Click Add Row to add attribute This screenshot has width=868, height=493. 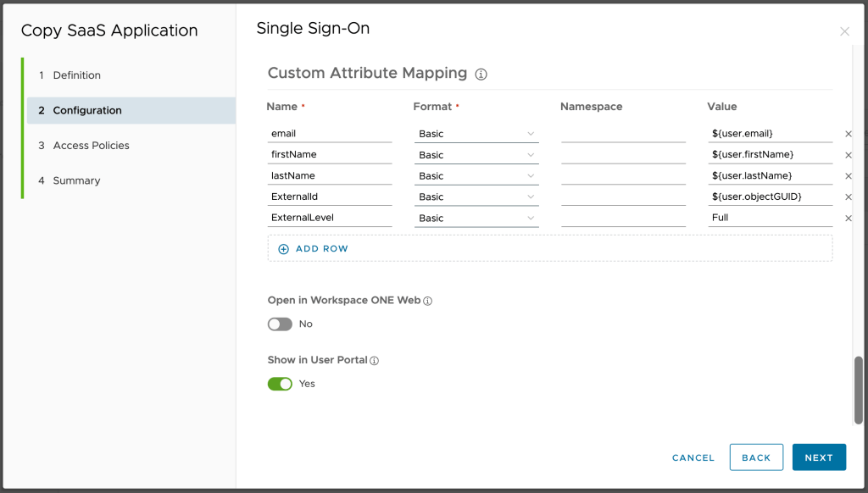tap(314, 249)
